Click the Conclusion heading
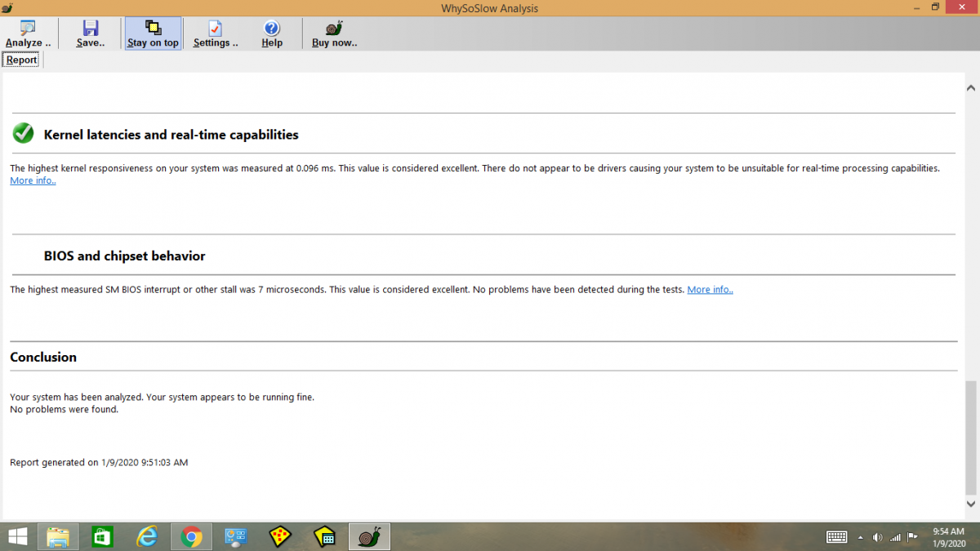Image resolution: width=980 pixels, height=551 pixels. pyautogui.click(x=43, y=357)
